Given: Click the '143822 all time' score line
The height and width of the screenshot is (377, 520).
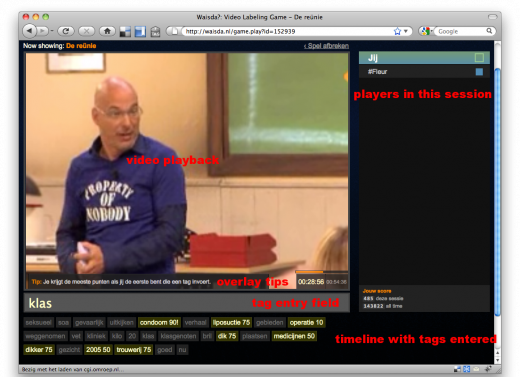Looking at the screenshot, I should [x=383, y=306].
